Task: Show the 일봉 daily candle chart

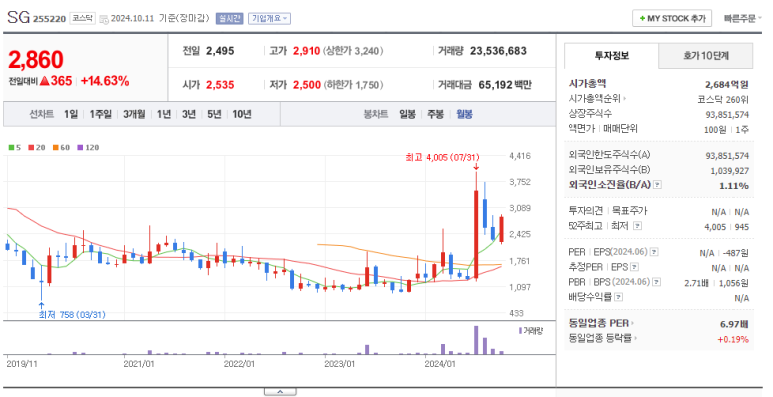Action: (x=407, y=114)
